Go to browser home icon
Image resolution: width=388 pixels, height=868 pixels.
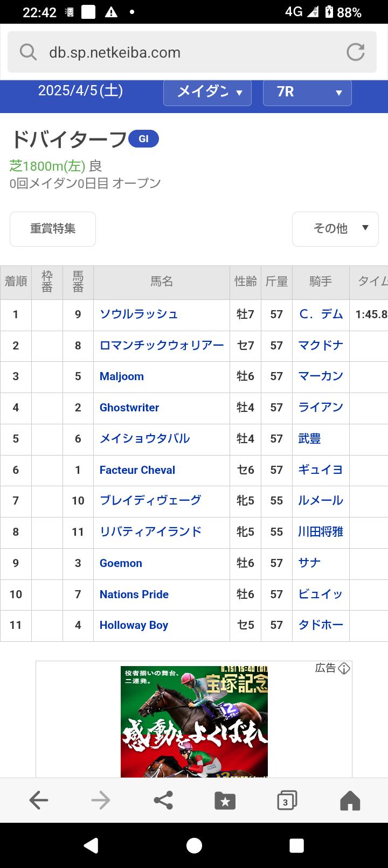350,801
